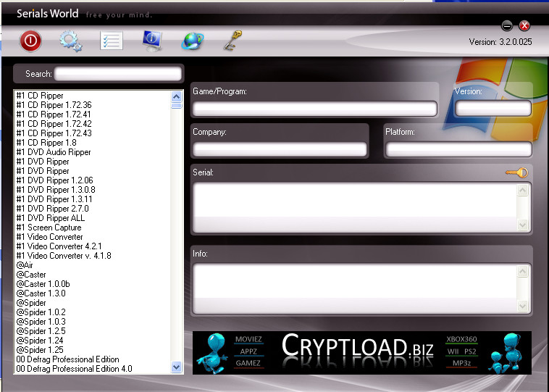Open the Cryptload.biz banner ad

[362, 352]
